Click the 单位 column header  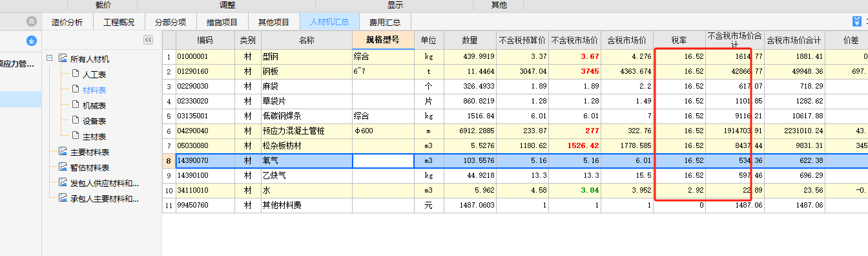click(429, 40)
